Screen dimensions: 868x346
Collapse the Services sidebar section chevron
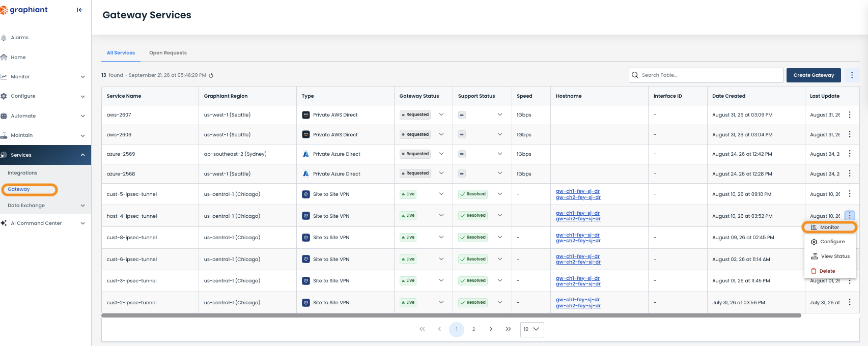pos(82,155)
